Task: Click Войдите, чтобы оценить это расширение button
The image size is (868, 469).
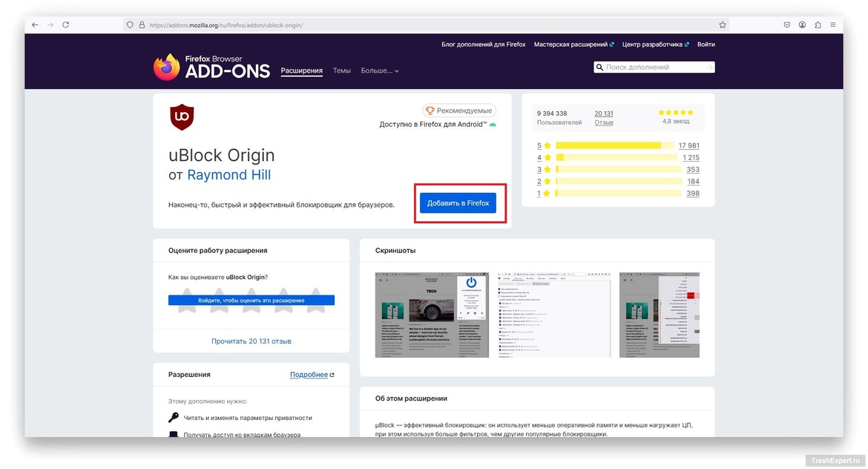Action: pyautogui.click(x=251, y=300)
